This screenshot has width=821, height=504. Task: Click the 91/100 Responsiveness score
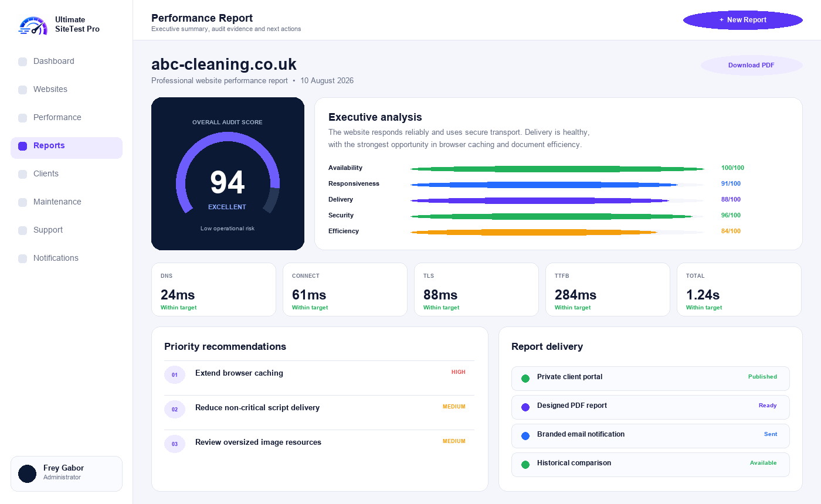pos(731,183)
